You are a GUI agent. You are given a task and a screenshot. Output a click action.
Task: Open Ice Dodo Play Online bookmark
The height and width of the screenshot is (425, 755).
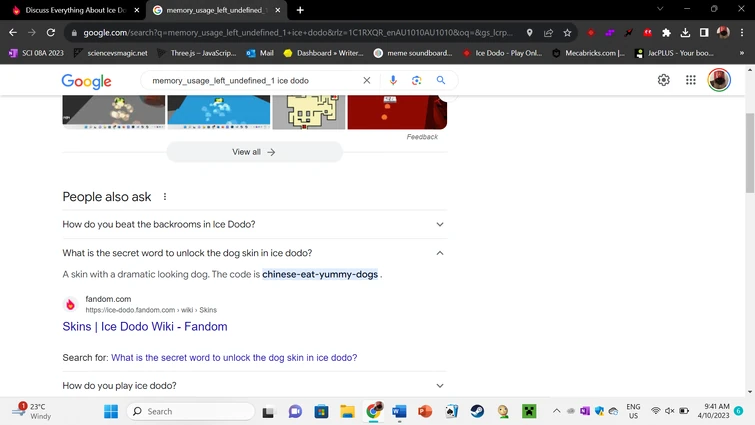[x=502, y=53]
